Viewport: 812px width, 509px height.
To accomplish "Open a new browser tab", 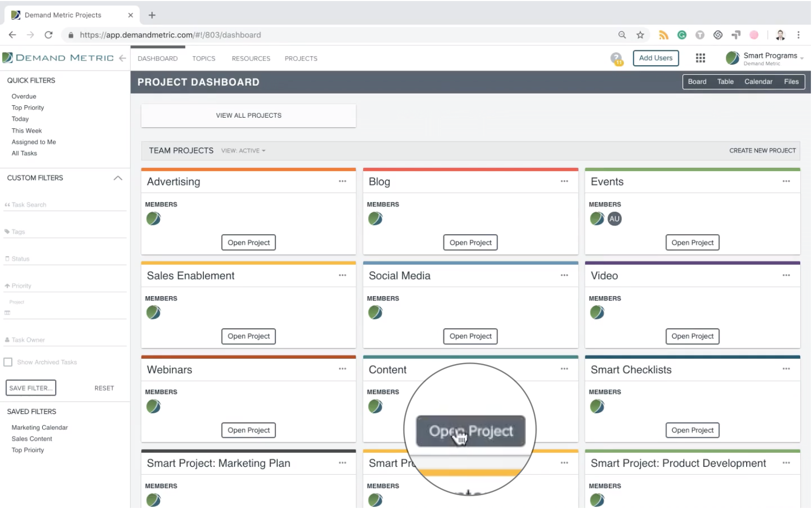I will pyautogui.click(x=152, y=15).
